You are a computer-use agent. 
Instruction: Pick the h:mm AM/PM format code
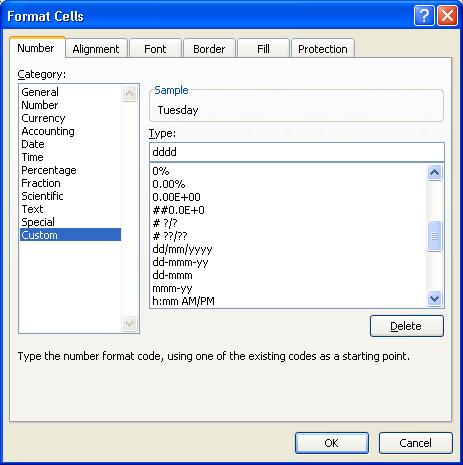pos(183,301)
